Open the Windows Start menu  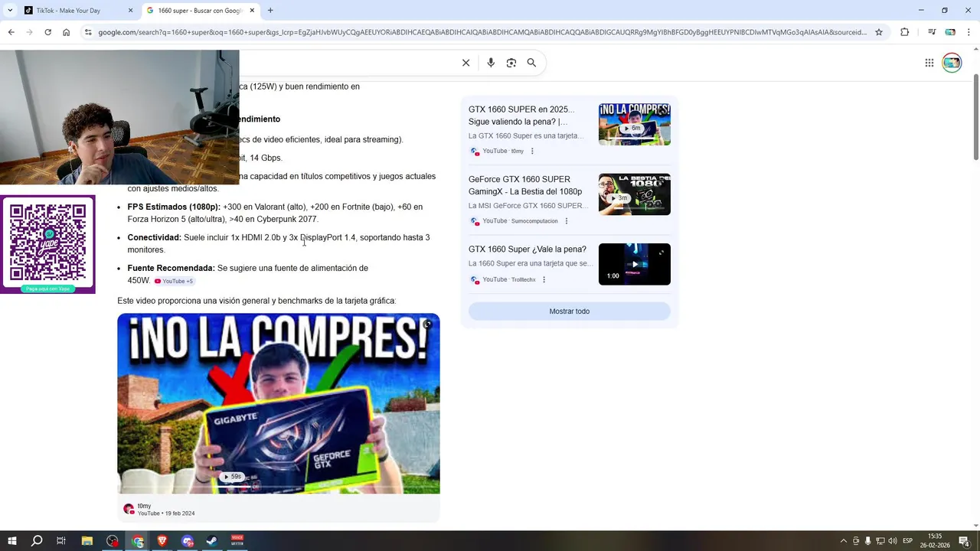point(12,541)
